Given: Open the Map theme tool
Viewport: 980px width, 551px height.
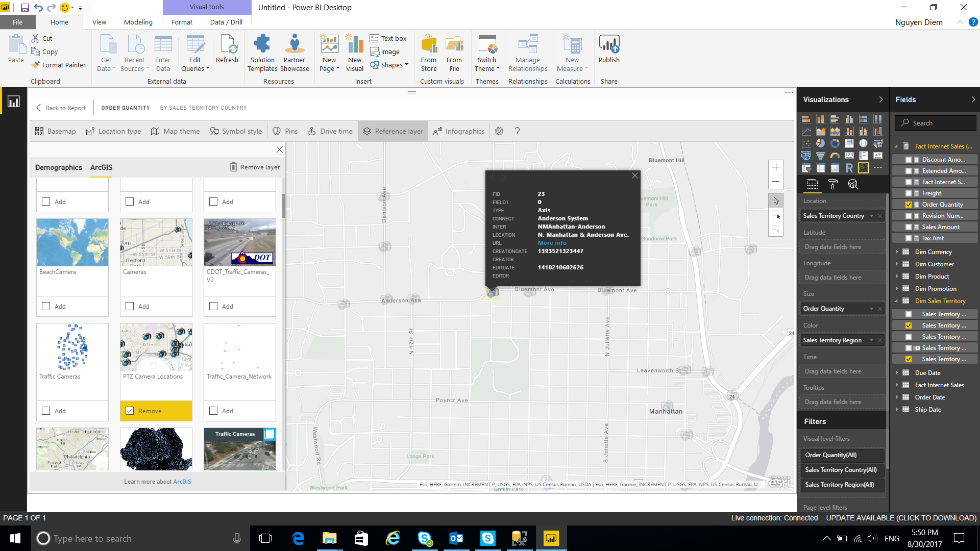Looking at the screenshot, I should tap(176, 131).
